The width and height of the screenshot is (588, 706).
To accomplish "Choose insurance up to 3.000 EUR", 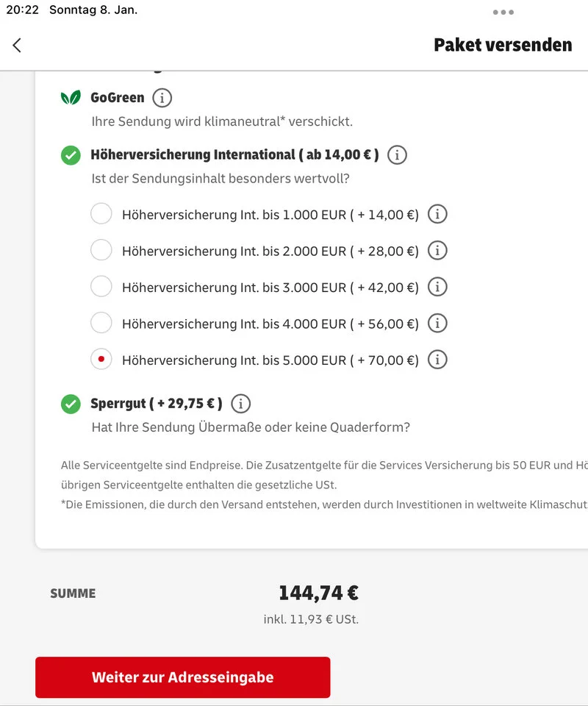I will tap(101, 286).
